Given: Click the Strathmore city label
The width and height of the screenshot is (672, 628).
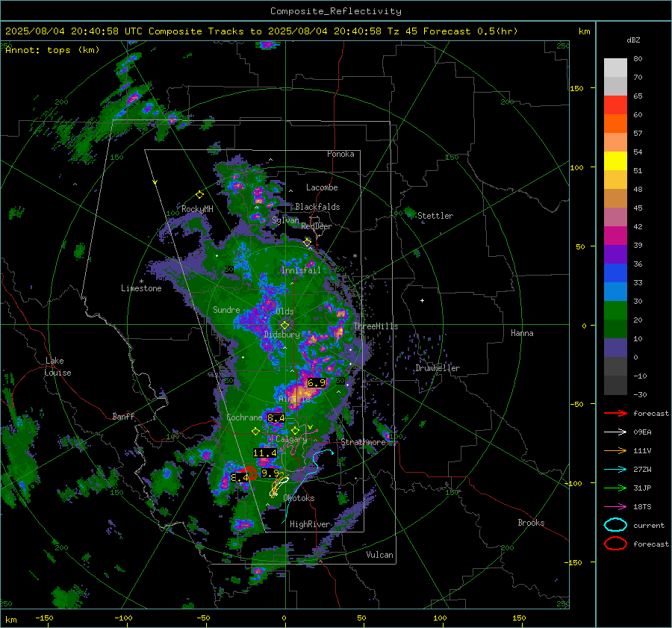Looking at the screenshot, I should [363, 442].
